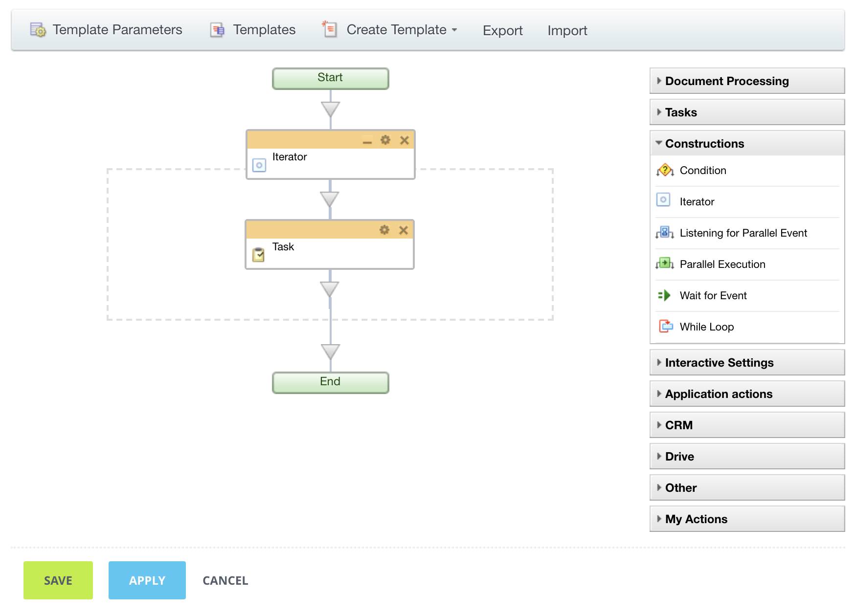Screen dimensions: 856x616
Task: Click the Templates toolbar icon
Action: (x=217, y=30)
